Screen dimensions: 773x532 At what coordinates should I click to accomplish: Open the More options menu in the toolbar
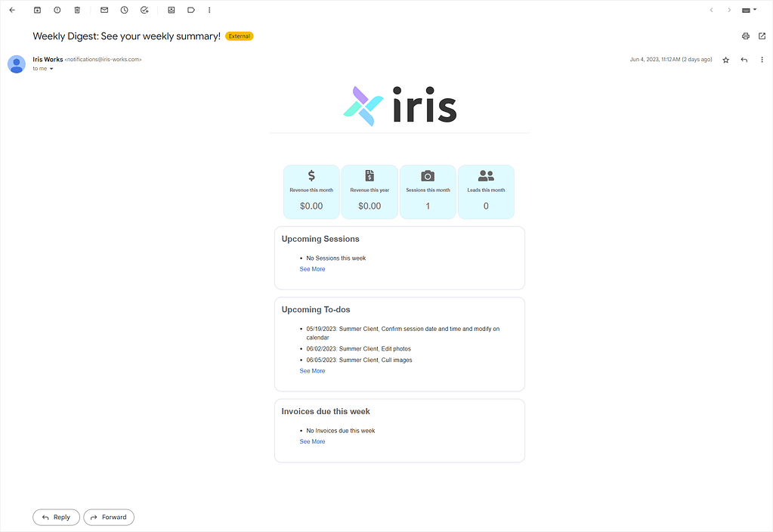(x=209, y=10)
